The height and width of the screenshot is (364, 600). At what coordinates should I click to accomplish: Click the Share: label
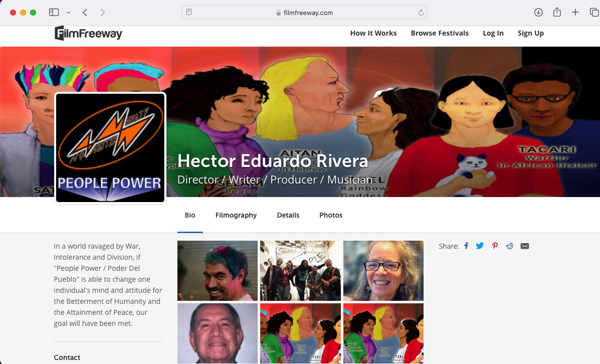[449, 246]
